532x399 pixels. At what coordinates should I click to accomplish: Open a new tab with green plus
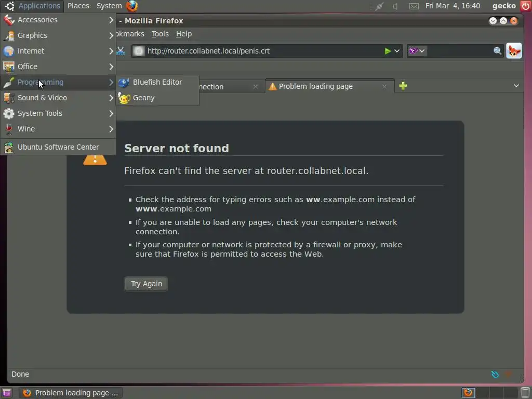pyautogui.click(x=403, y=86)
